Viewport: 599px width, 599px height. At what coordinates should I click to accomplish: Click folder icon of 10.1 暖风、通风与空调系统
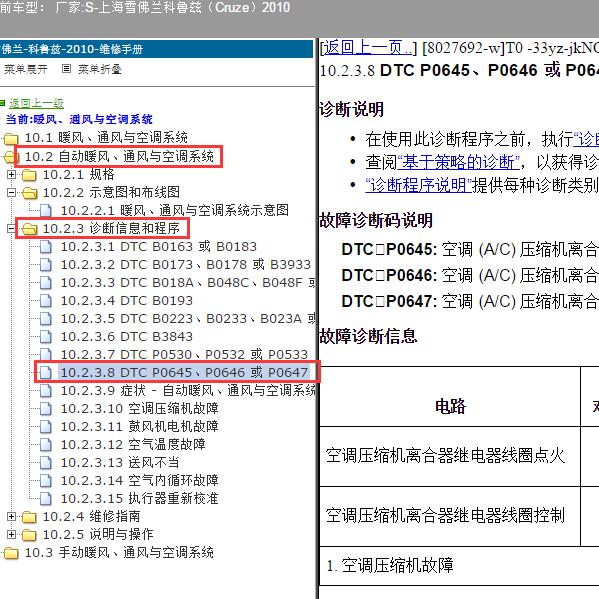point(11,138)
